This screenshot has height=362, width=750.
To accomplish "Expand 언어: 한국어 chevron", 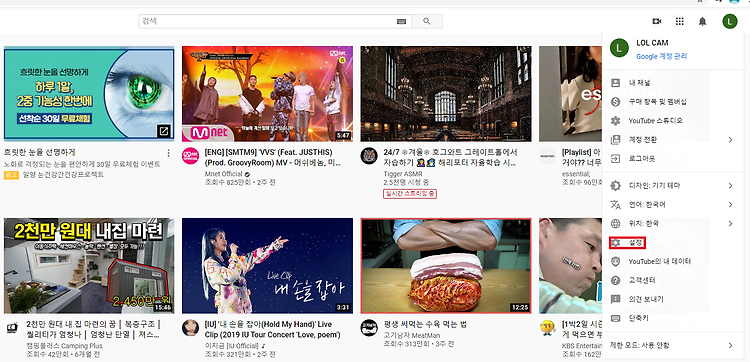I will click(x=730, y=205).
